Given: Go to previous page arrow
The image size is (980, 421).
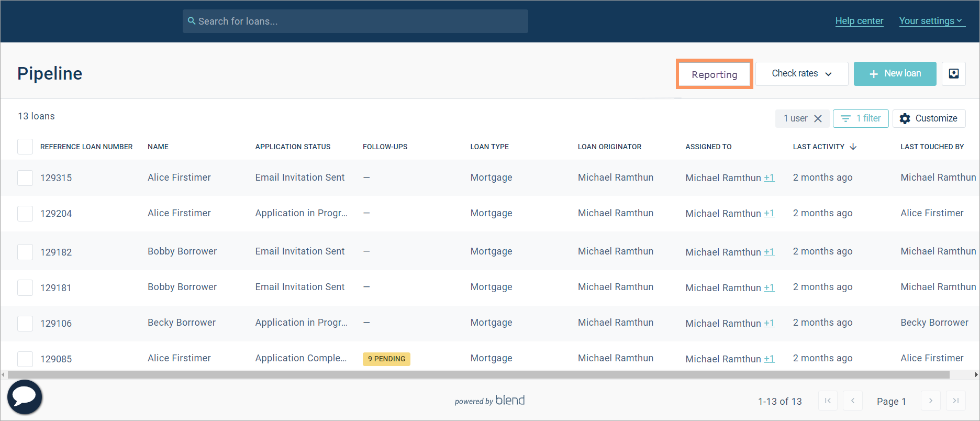Looking at the screenshot, I should point(853,401).
